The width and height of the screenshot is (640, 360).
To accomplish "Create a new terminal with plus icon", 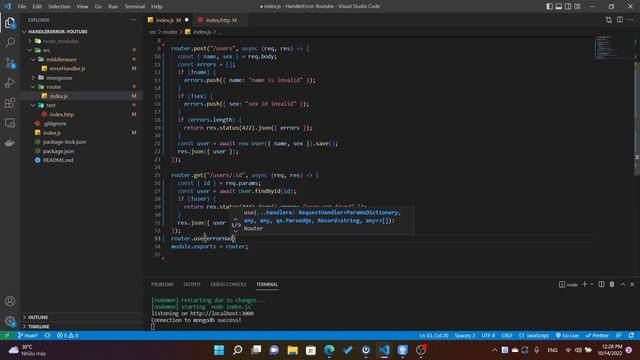I will pos(584,284).
